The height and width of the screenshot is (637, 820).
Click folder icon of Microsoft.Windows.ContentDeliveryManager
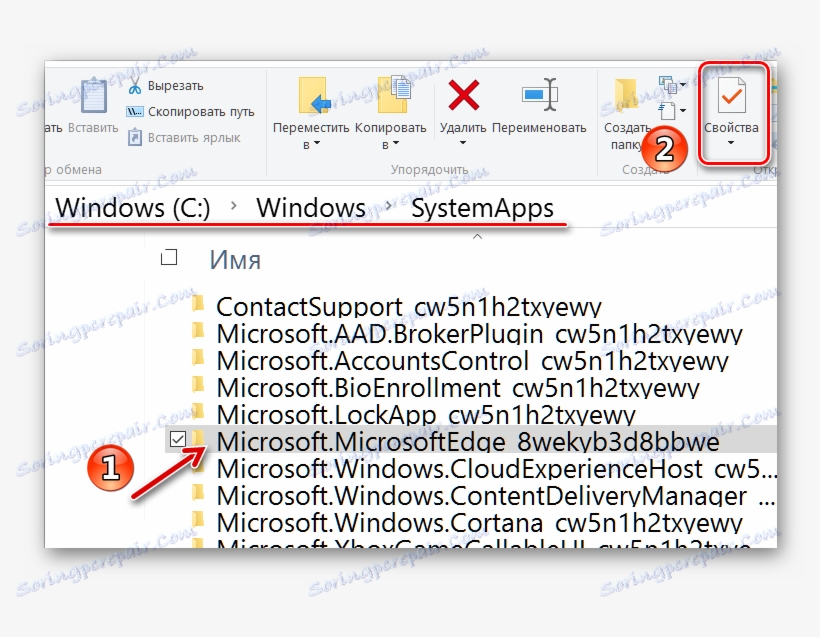pos(198,493)
